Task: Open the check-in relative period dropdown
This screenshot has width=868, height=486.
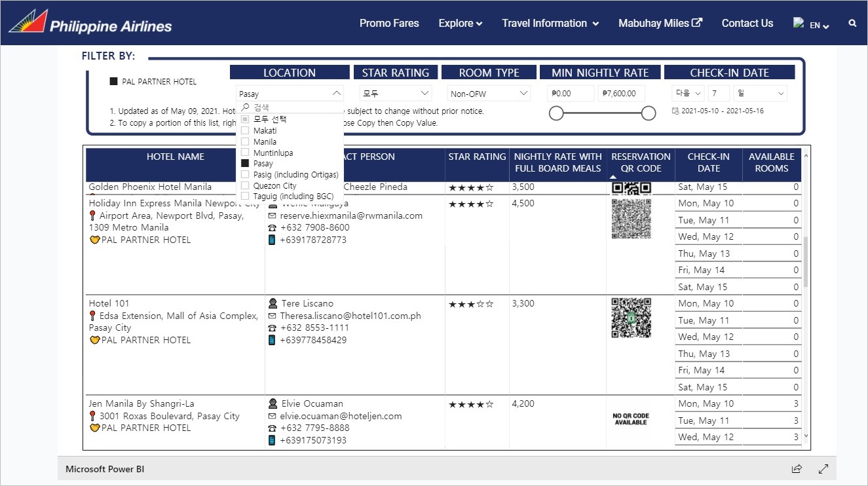Action: pos(688,94)
